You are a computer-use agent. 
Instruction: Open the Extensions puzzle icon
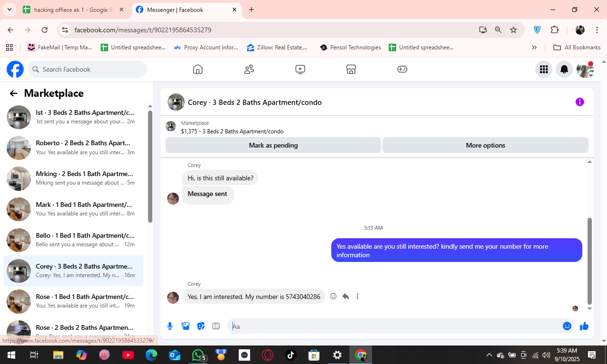pos(555,30)
